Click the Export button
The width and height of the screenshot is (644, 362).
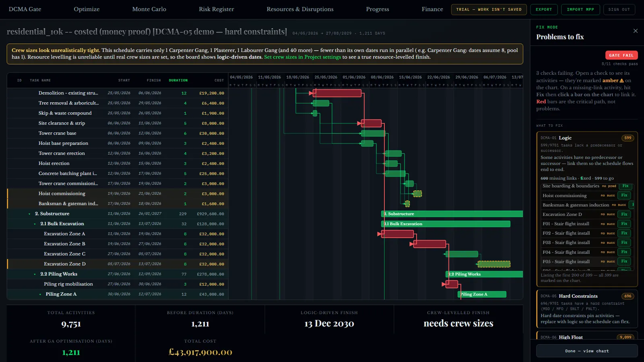point(544,9)
